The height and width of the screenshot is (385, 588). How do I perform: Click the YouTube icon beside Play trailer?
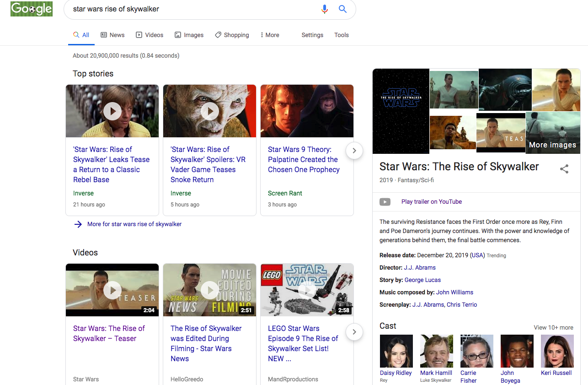(385, 201)
